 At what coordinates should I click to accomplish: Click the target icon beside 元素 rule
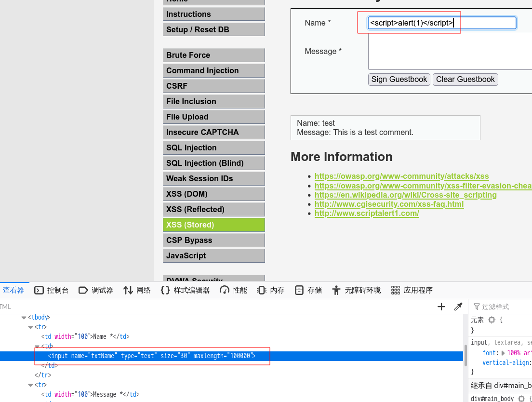492,320
